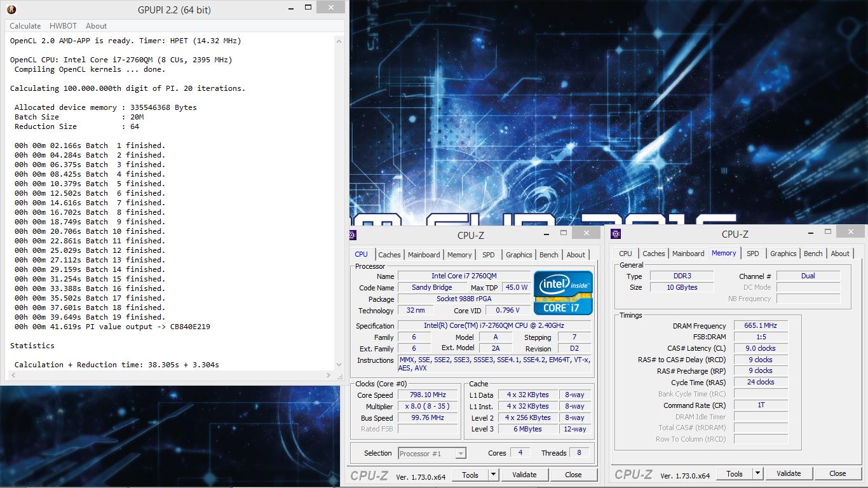Click 'Calculation + Reduction time' statistics line
The height and width of the screenshot is (488, 868).
pyautogui.click(x=117, y=365)
